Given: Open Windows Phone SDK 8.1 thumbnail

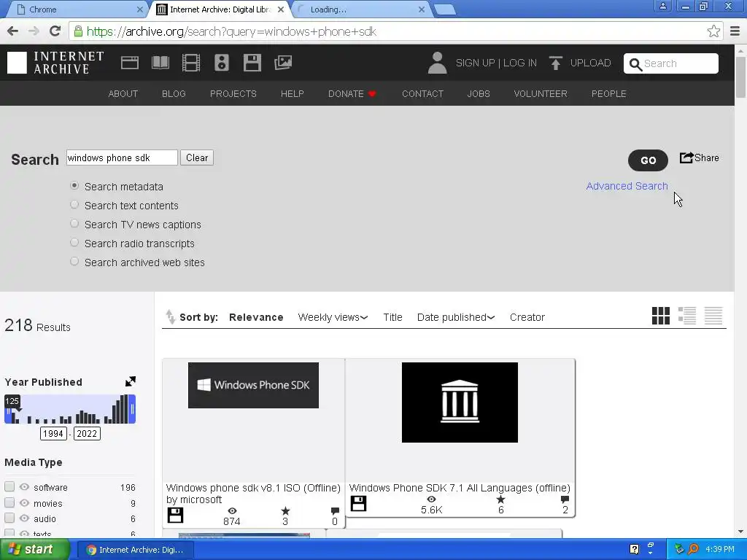Looking at the screenshot, I should point(253,385).
